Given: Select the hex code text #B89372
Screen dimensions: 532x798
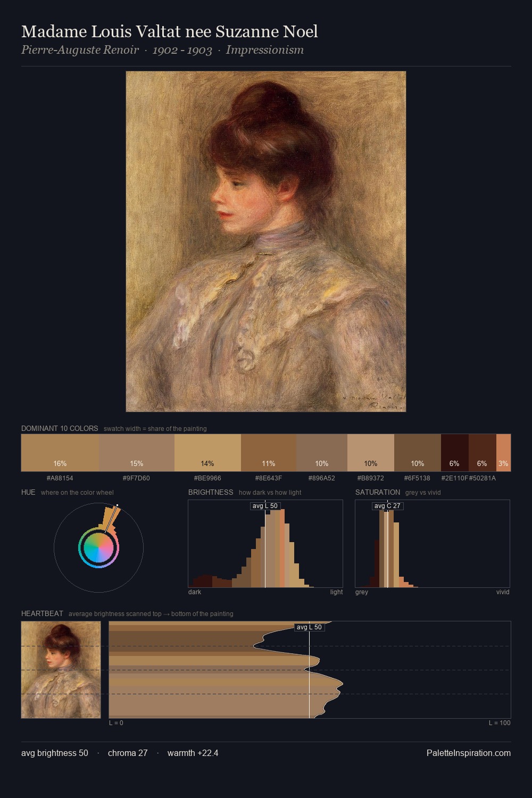Looking at the screenshot, I should pyautogui.click(x=370, y=478).
